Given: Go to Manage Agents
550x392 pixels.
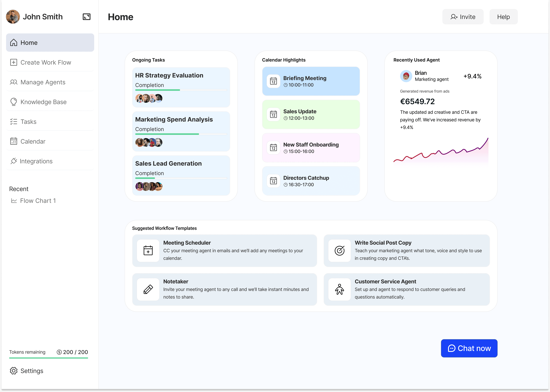Looking at the screenshot, I should coord(50,82).
